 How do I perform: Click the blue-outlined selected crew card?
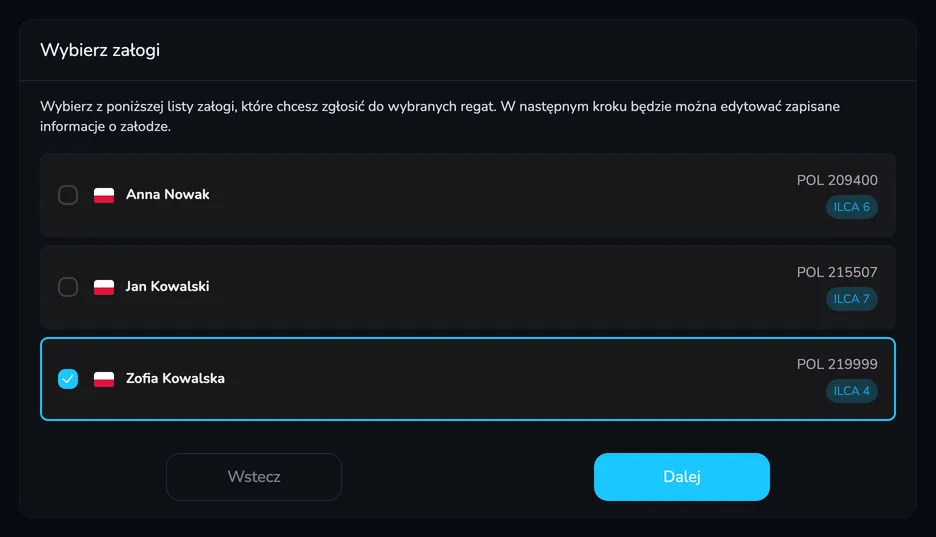click(468, 379)
